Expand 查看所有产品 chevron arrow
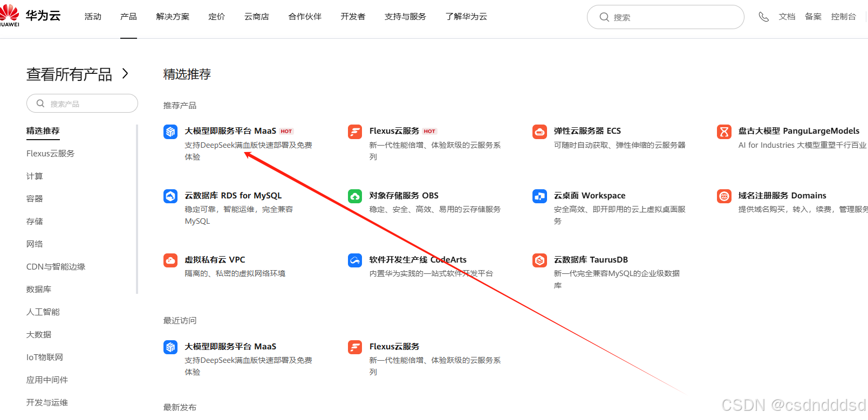Viewport: 868px width, 420px height. 125,73
